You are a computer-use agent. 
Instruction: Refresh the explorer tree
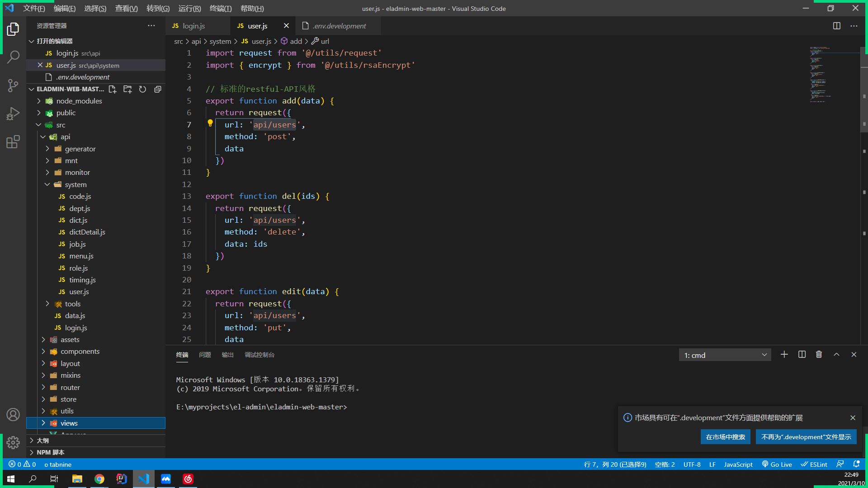click(x=142, y=89)
